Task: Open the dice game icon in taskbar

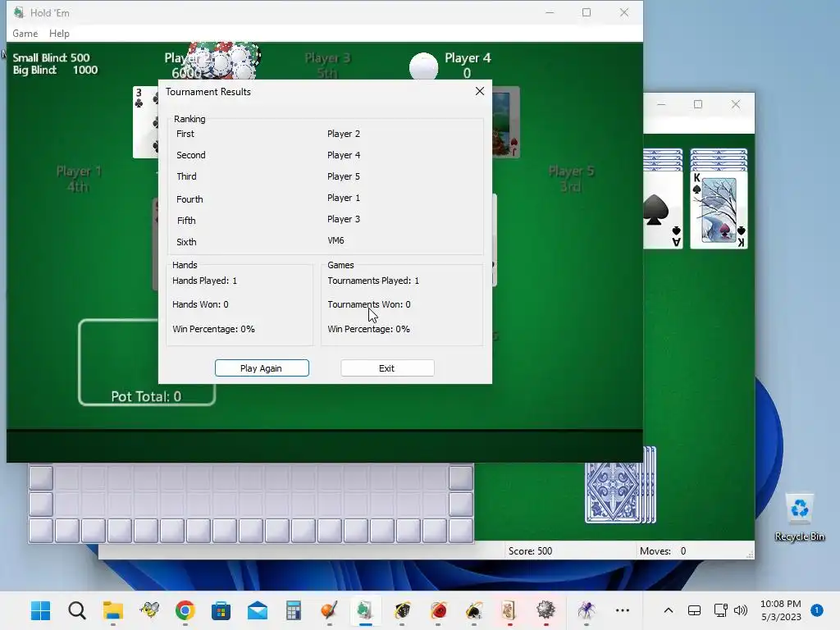Action: coord(402,610)
